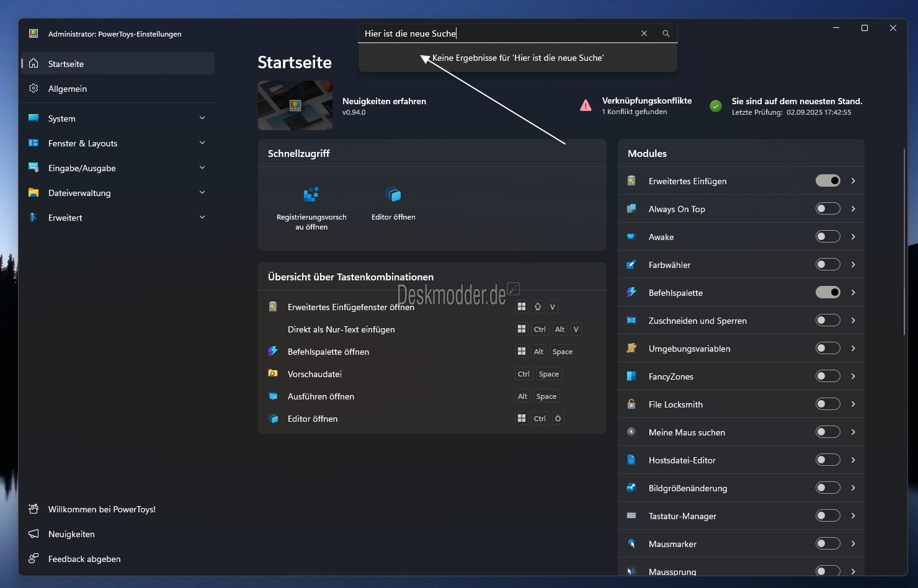This screenshot has width=918, height=588.
Task: Turn on the File Locksmith toggle
Action: (827, 404)
